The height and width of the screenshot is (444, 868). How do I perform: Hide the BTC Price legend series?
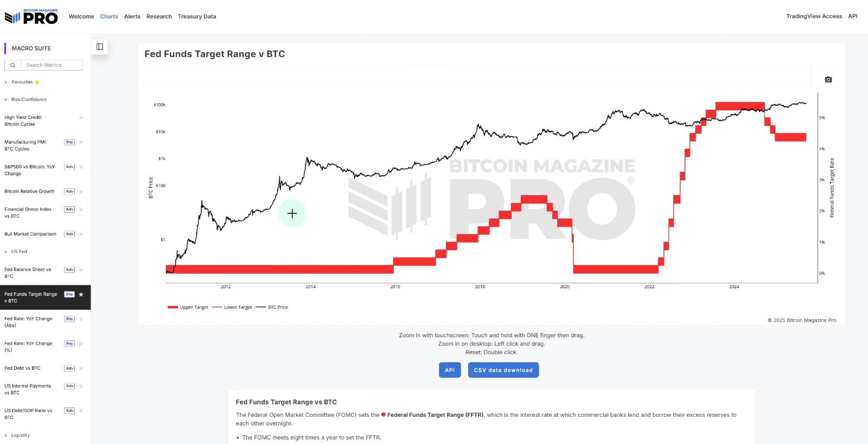pyautogui.click(x=272, y=307)
